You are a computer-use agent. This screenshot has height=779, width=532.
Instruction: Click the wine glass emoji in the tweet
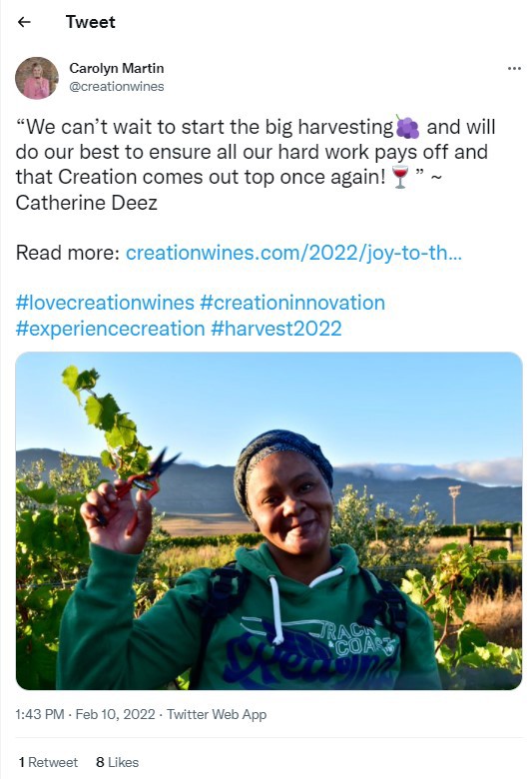coord(400,178)
